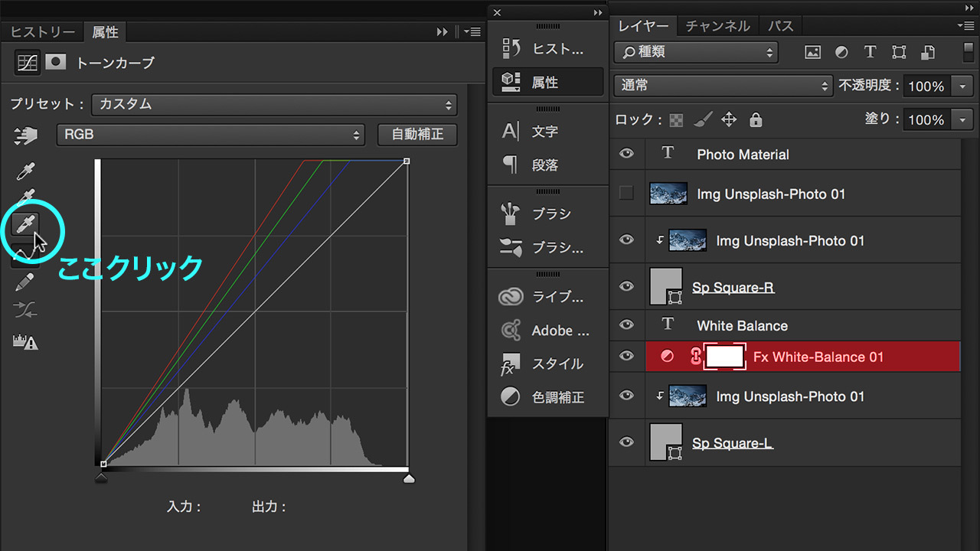Click the shadow input slider below the curve
980x551 pixels.
point(102,477)
